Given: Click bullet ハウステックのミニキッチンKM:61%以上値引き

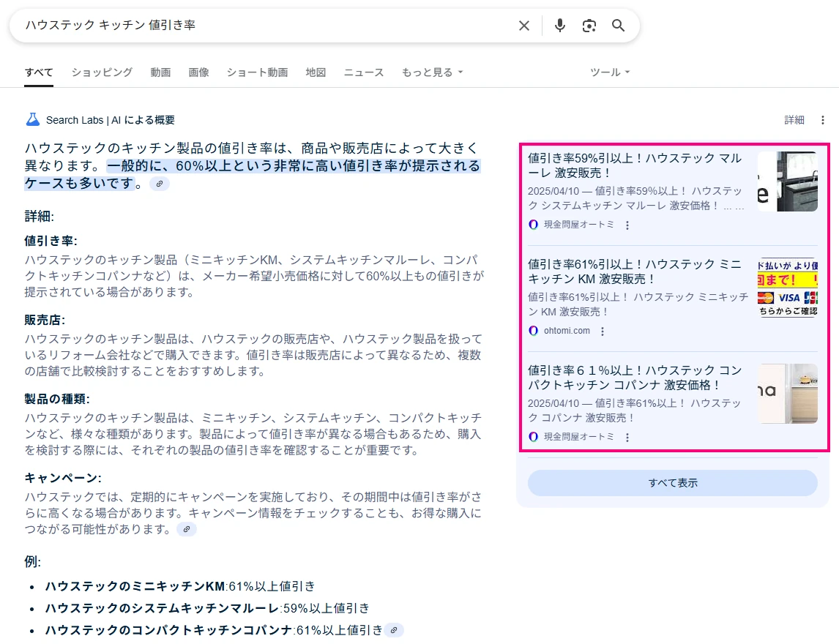Looking at the screenshot, I should (180, 586).
